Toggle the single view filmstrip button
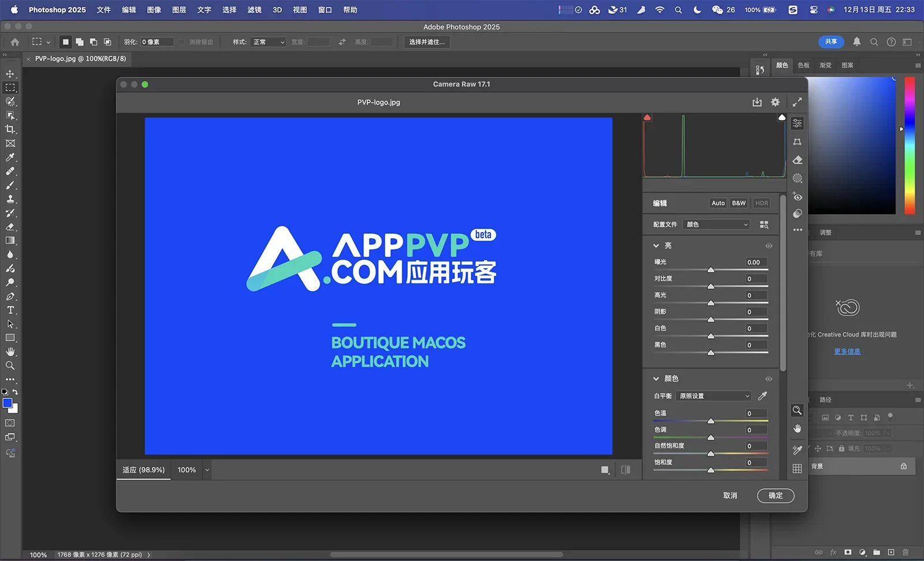This screenshot has height=561, width=924. [605, 470]
